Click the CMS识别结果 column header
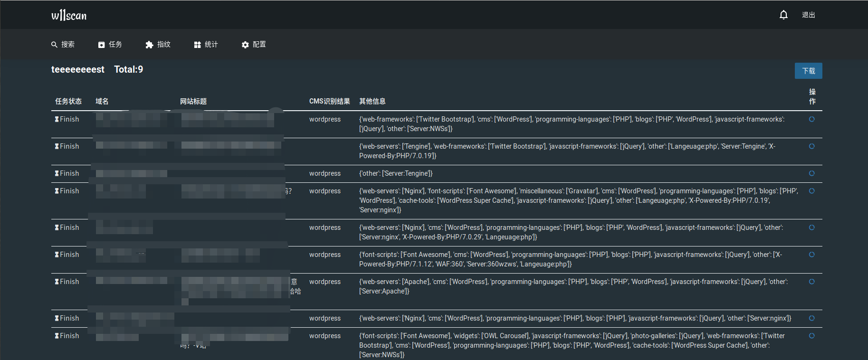This screenshot has width=868, height=360. coord(329,101)
